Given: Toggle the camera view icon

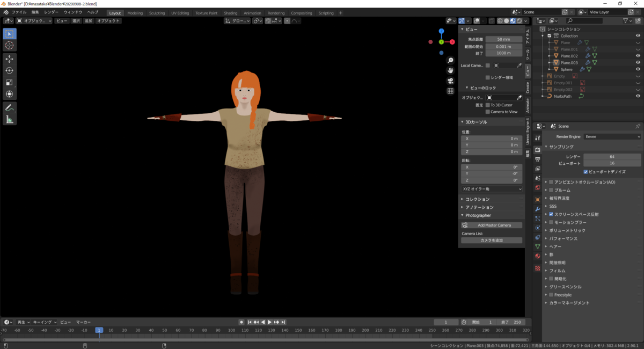Looking at the screenshot, I should click(451, 81).
